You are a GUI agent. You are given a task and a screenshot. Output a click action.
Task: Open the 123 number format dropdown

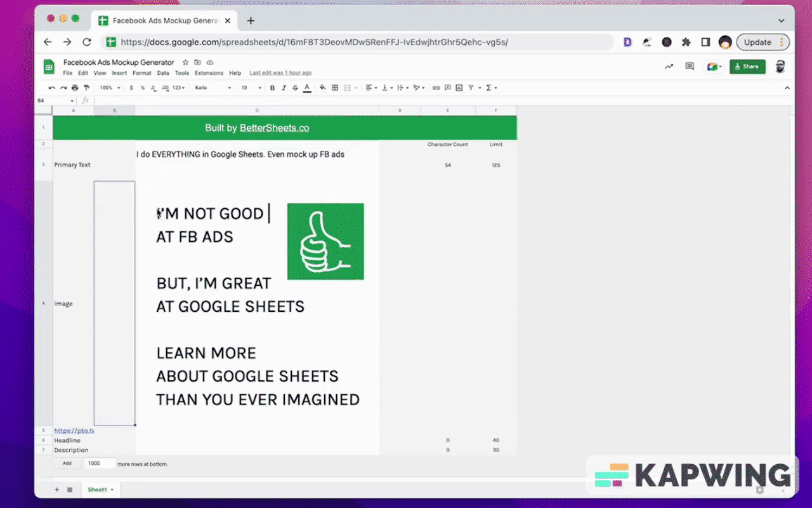point(179,88)
